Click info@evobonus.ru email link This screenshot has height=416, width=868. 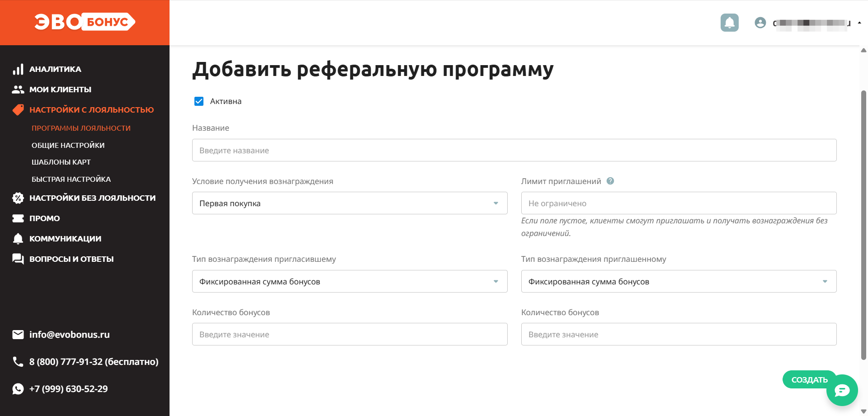[70, 335]
